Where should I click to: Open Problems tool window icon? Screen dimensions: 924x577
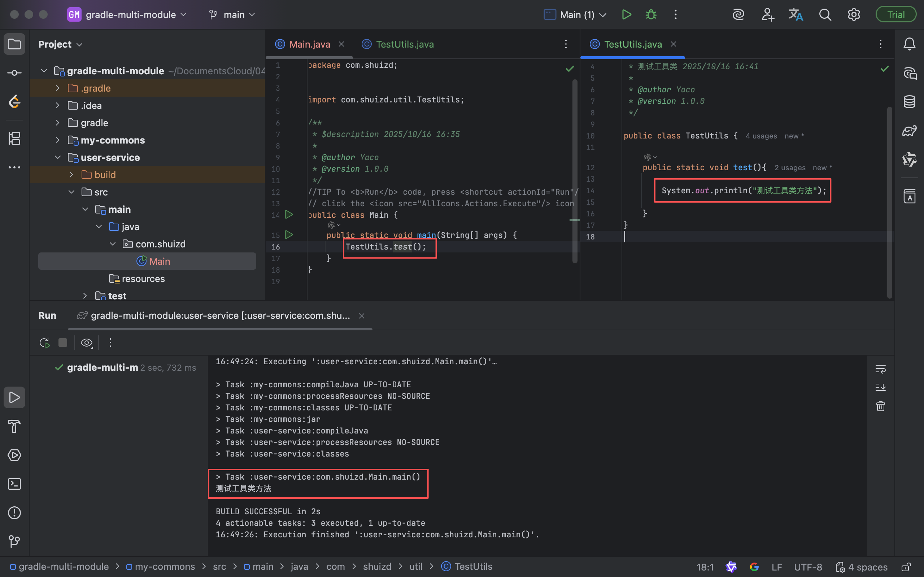coord(14,512)
